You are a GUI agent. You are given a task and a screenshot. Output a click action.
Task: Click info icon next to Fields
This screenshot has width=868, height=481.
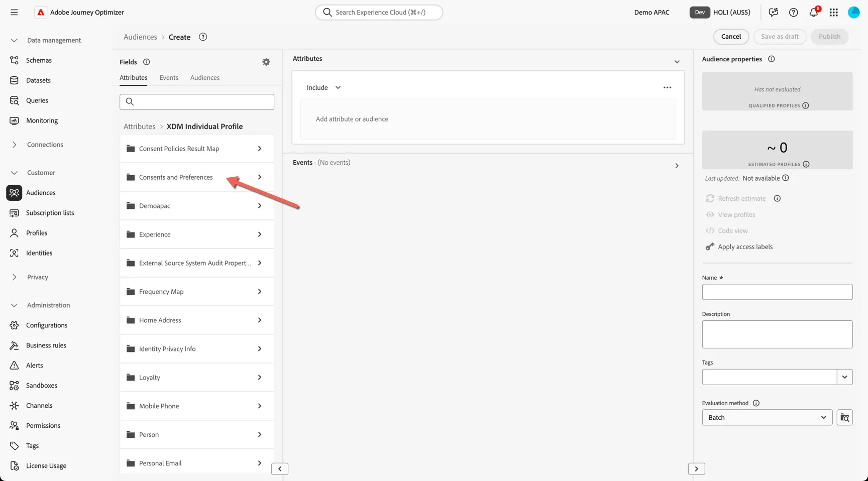147,62
